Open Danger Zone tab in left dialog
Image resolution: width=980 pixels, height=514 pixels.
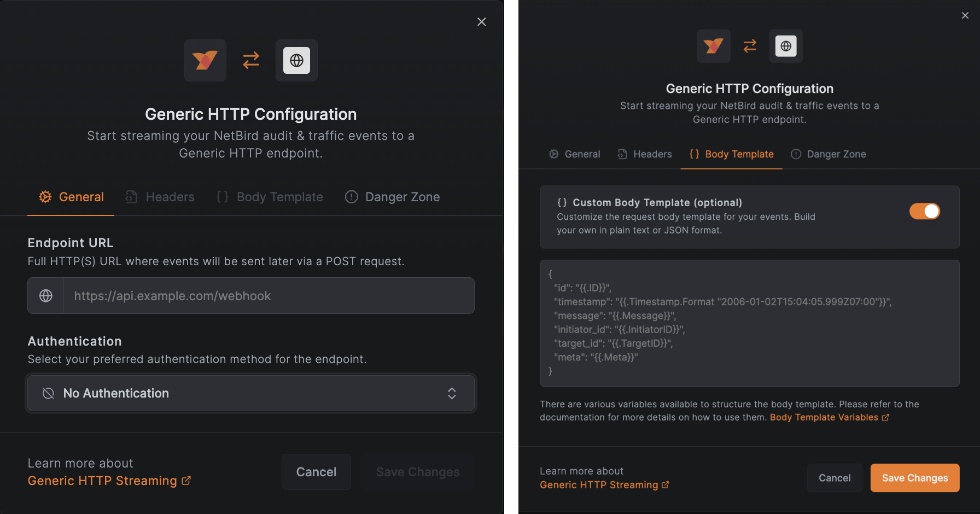pos(392,197)
